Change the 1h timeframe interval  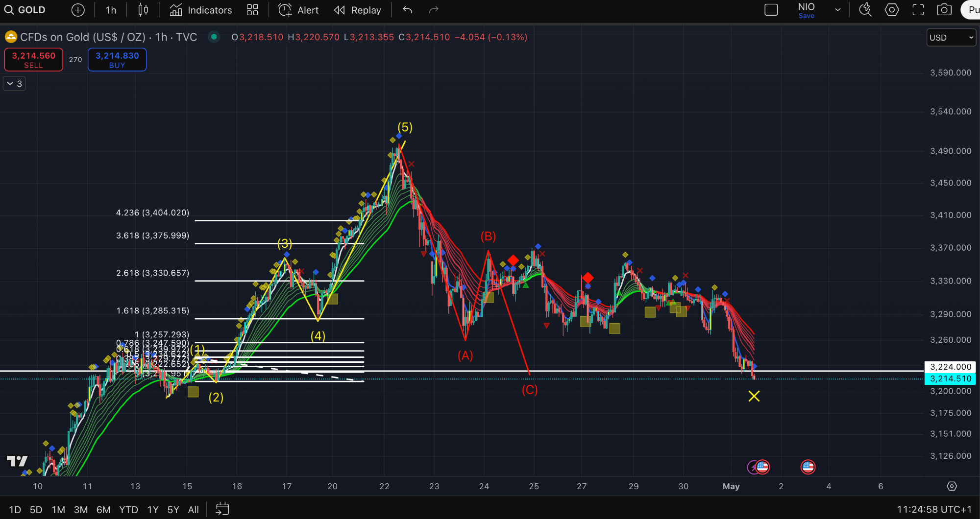pos(111,10)
